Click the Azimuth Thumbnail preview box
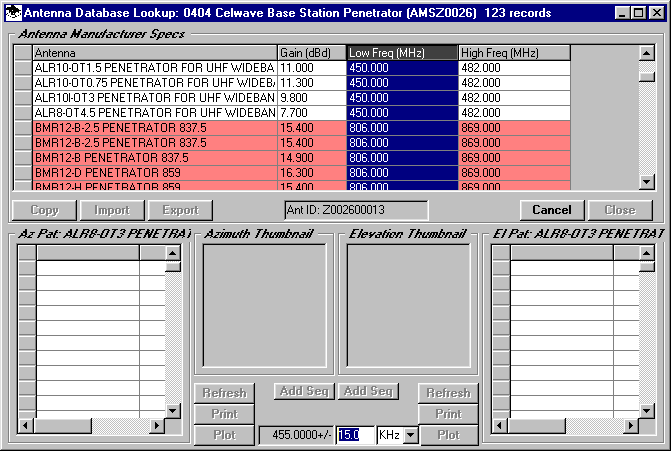 point(264,306)
